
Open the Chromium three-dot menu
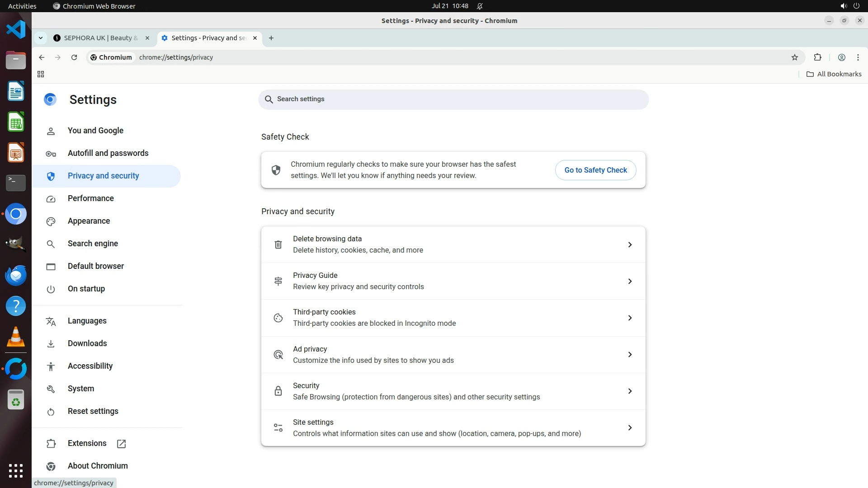858,57
